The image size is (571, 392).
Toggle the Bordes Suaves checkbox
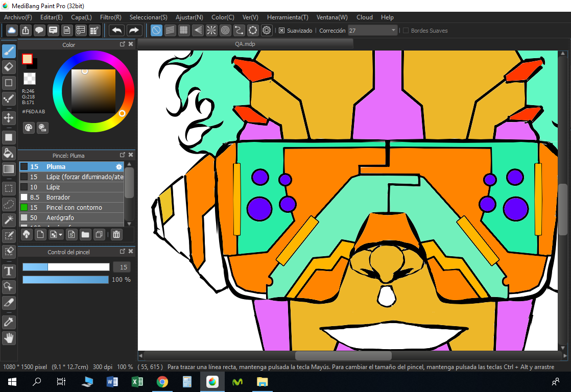pyautogui.click(x=406, y=31)
